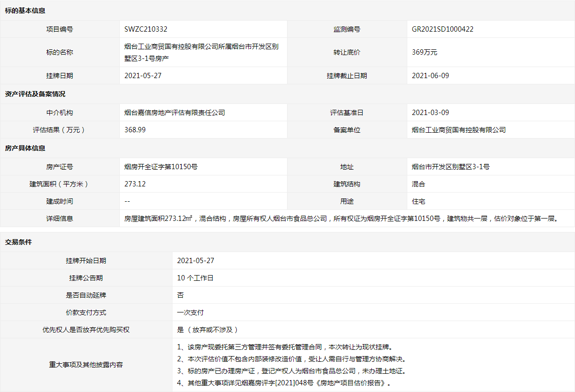The height and width of the screenshot is (392, 575).
Task: Click the 价款支付方式 label
Action: pos(86,312)
